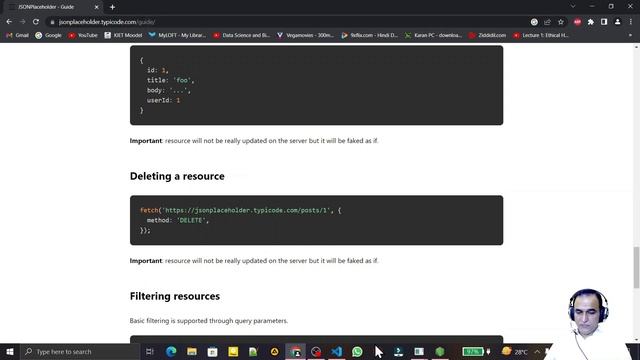This screenshot has height=360, width=640.
Task: Select the JSONPlaceholder - Guide tab
Action: click(x=53, y=7)
